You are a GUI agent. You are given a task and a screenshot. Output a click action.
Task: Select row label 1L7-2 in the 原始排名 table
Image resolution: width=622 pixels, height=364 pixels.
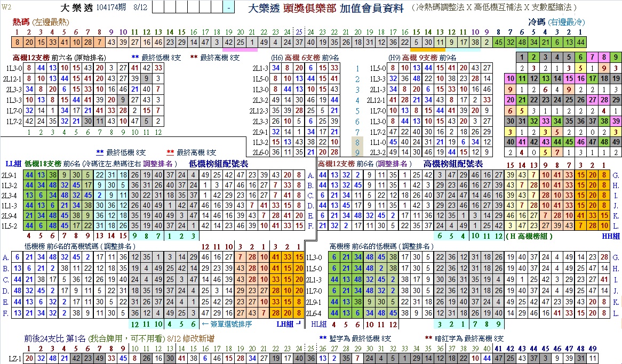(x=14, y=122)
